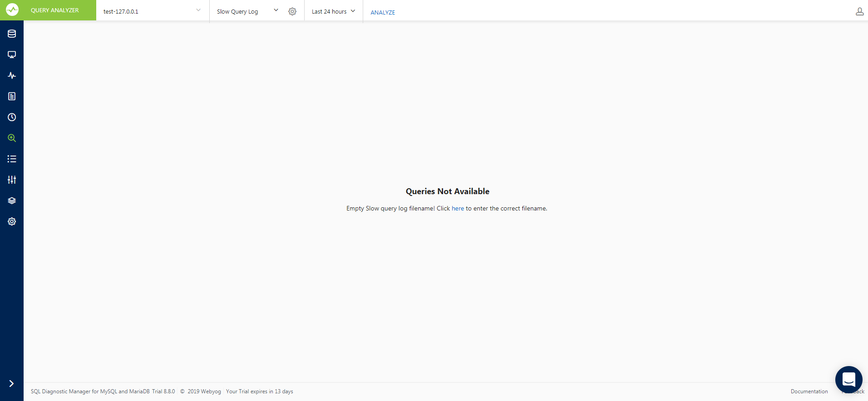Open the stacked layers icon in sidebar

pos(12,200)
